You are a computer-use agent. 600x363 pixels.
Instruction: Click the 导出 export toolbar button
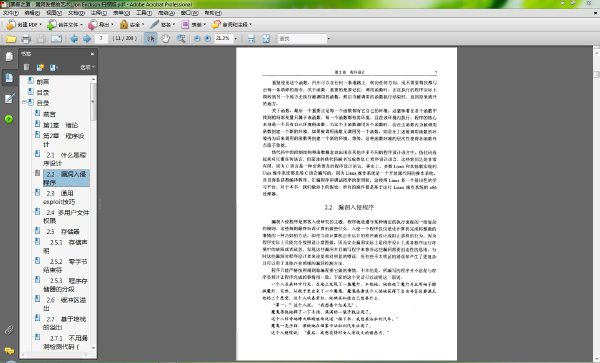point(100,24)
